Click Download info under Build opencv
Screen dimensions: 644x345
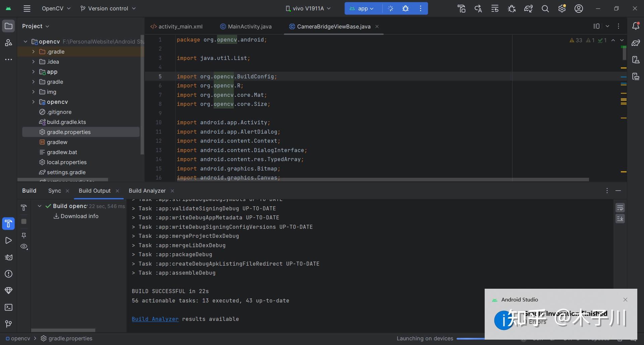click(x=79, y=216)
